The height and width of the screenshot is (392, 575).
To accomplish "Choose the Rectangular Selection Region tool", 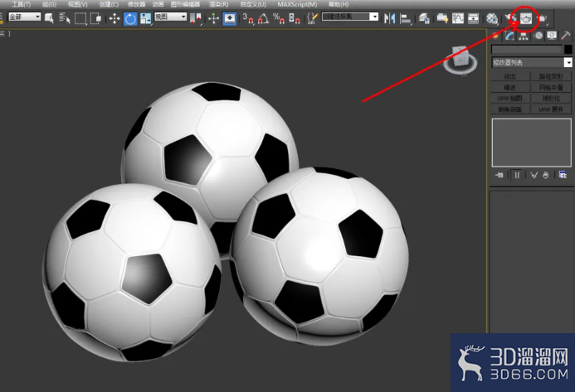I will pyautogui.click(x=80, y=18).
